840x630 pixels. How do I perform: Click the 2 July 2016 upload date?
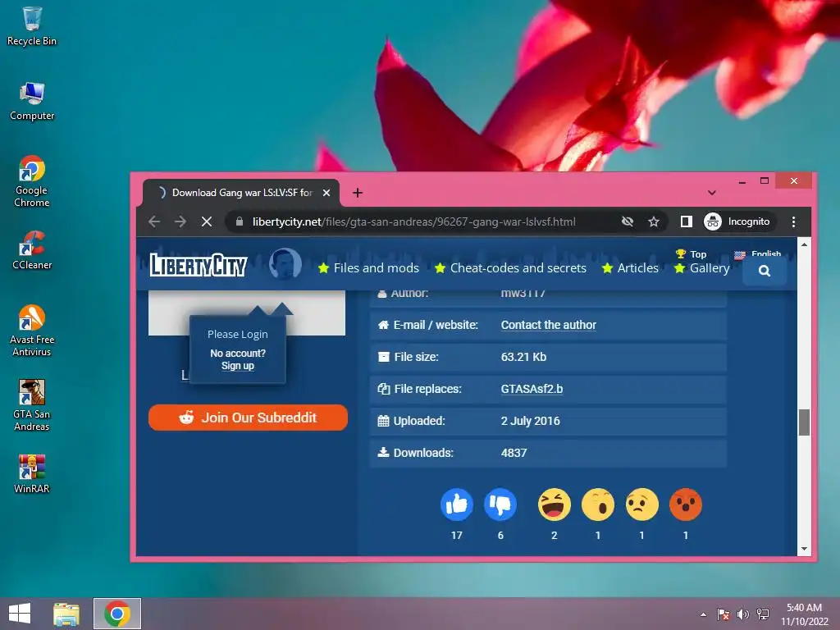click(531, 421)
